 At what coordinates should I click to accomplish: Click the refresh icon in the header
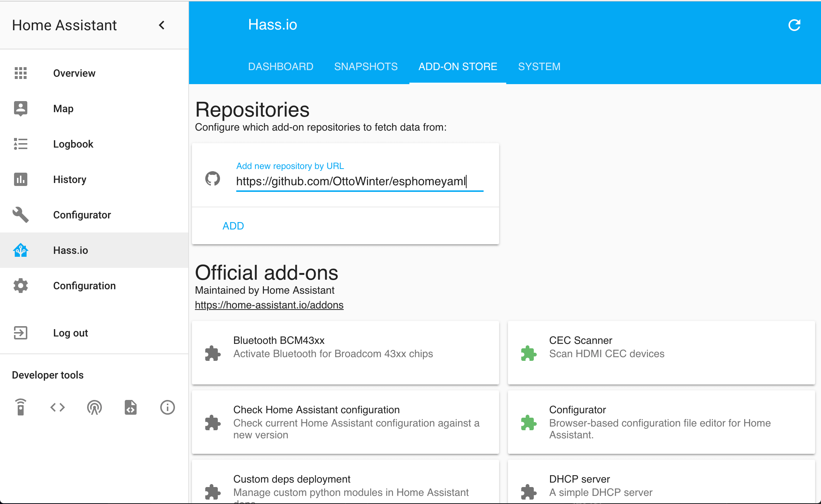point(794,25)
